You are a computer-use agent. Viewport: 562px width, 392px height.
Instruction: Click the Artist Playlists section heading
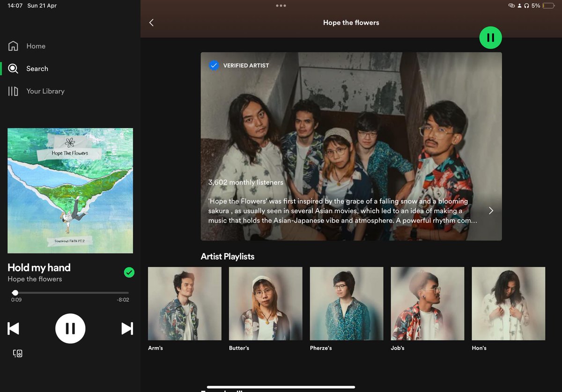(x=228, y=256)
